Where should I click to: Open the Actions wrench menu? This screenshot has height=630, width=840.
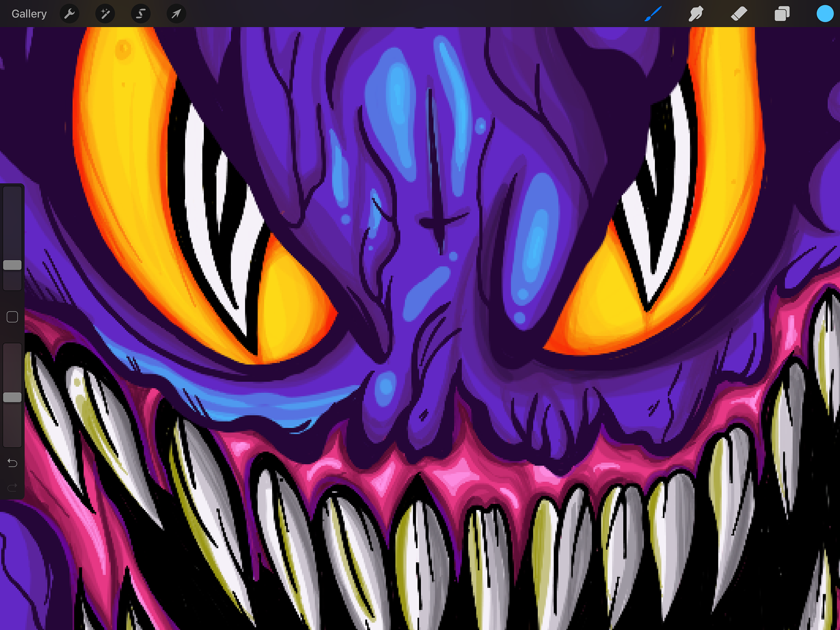pyautogui.click(x=70, y=14)
